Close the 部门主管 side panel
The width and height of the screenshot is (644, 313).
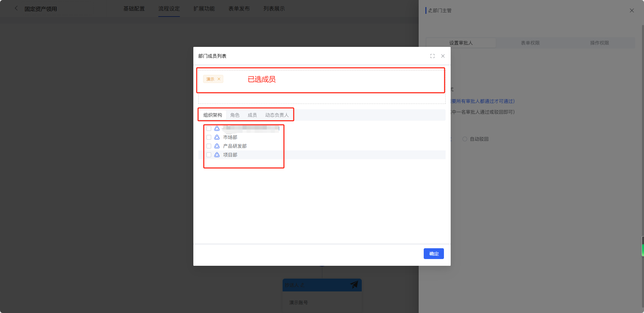coord(632,10)
